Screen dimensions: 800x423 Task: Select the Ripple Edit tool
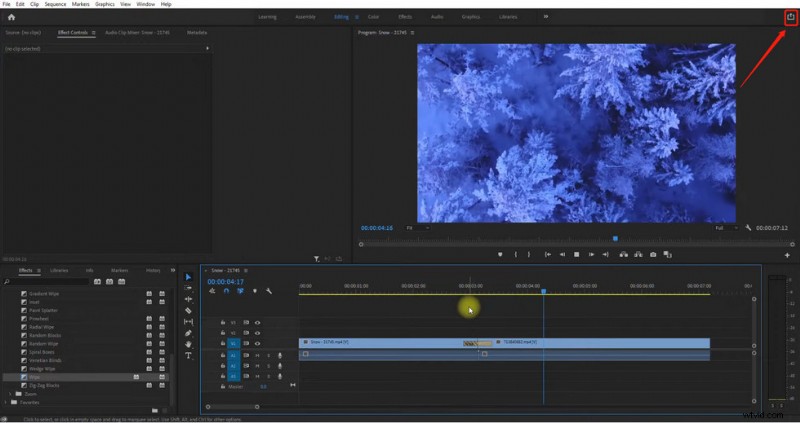pos(188,299)
